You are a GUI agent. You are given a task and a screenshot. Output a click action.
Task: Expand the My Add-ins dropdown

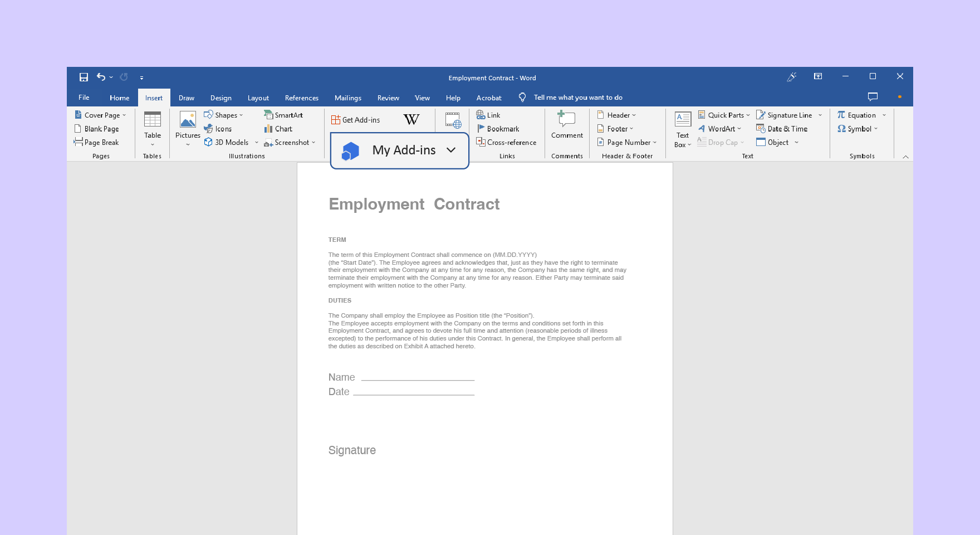click(451, 150)
